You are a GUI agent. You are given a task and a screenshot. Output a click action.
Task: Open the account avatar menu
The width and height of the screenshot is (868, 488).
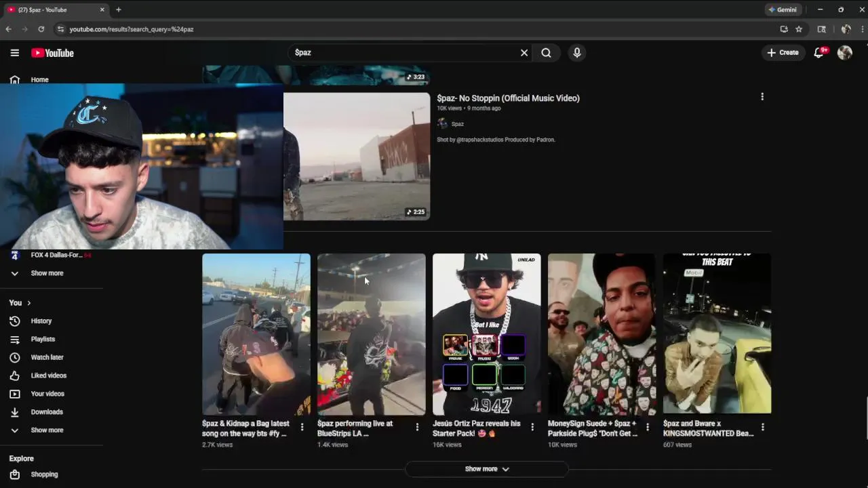tap(844, 53)
